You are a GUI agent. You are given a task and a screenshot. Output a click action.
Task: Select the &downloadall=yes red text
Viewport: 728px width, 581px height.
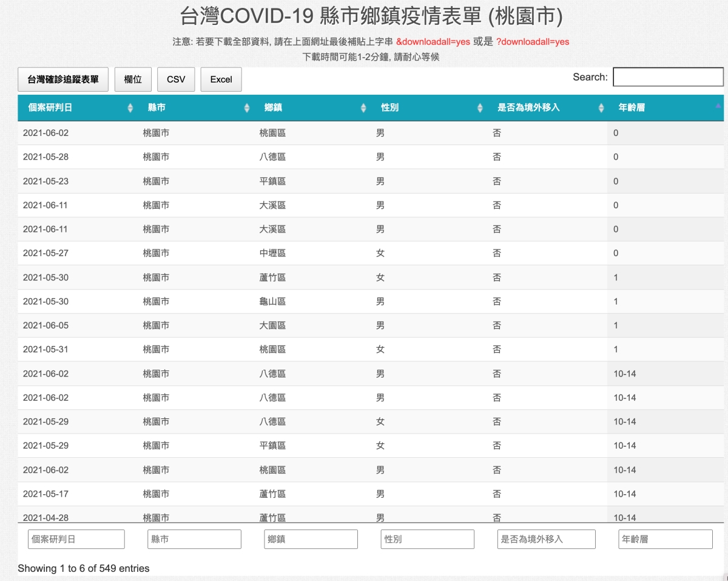(433, 42)
